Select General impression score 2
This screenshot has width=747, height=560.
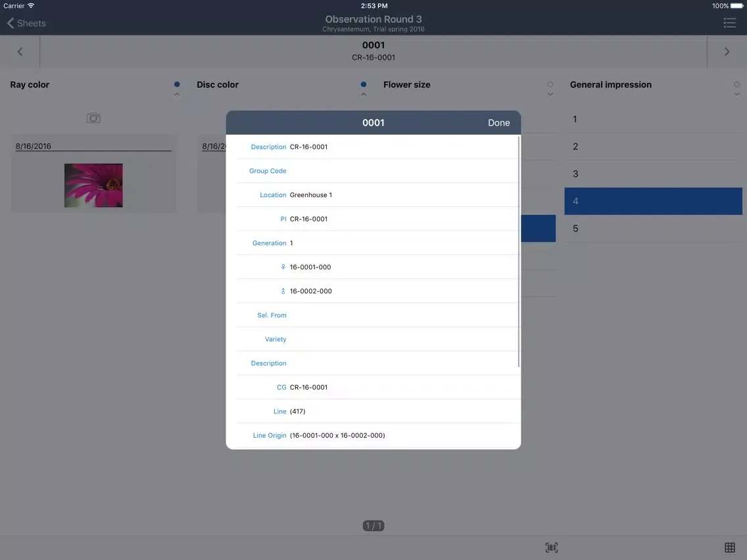[653, 146]
